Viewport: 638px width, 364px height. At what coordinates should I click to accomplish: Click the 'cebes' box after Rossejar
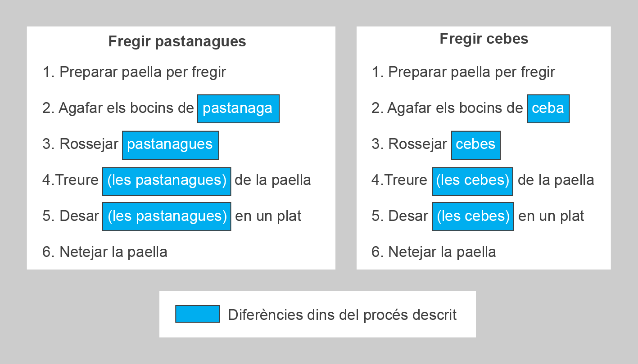[x=476, y=145]
